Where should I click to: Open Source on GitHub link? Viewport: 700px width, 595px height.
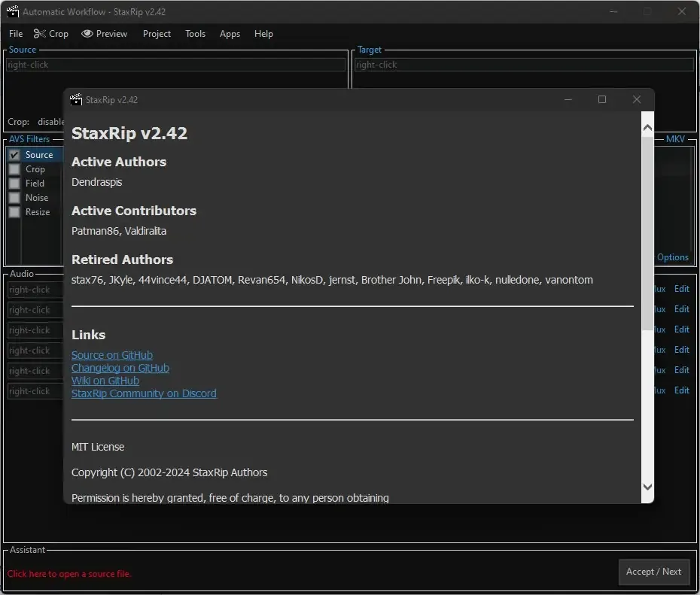click(x=112, y=355)
